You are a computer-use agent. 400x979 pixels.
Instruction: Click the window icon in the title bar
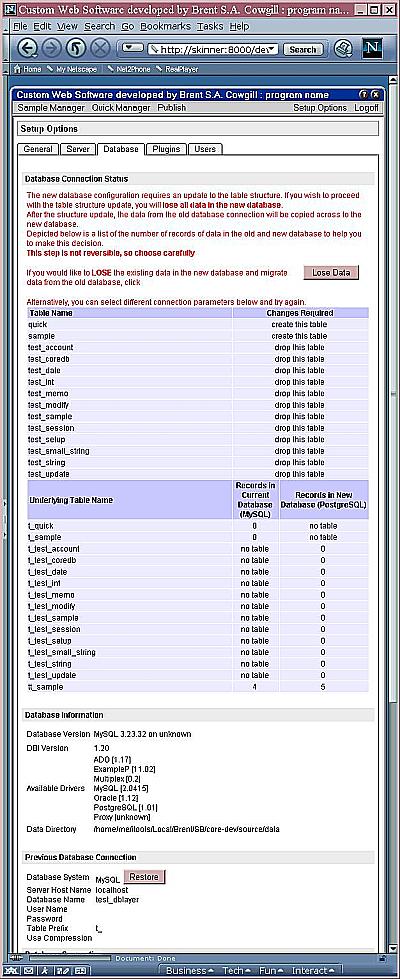9,9
